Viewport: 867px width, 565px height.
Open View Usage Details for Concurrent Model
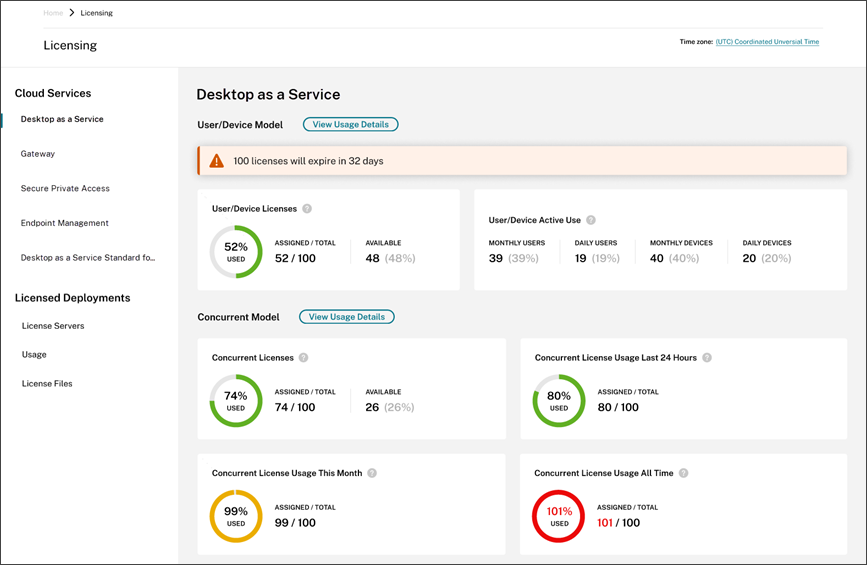pyautogui.click(x=346, y=317)
